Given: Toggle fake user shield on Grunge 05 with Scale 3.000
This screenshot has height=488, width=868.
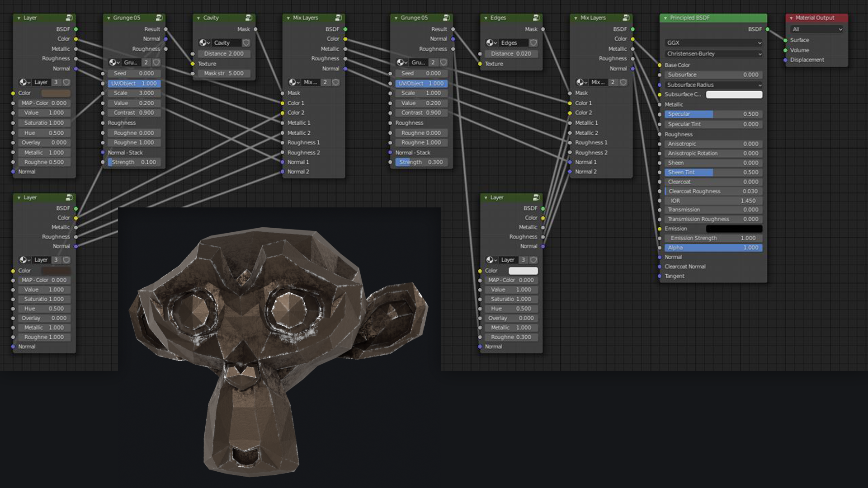Looking at the screenshot, I should coord(156,62).
